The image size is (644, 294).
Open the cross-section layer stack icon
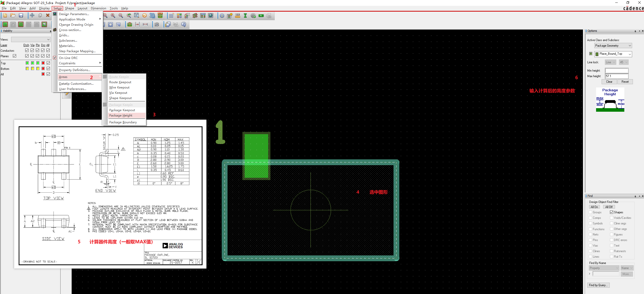point(195,16)
